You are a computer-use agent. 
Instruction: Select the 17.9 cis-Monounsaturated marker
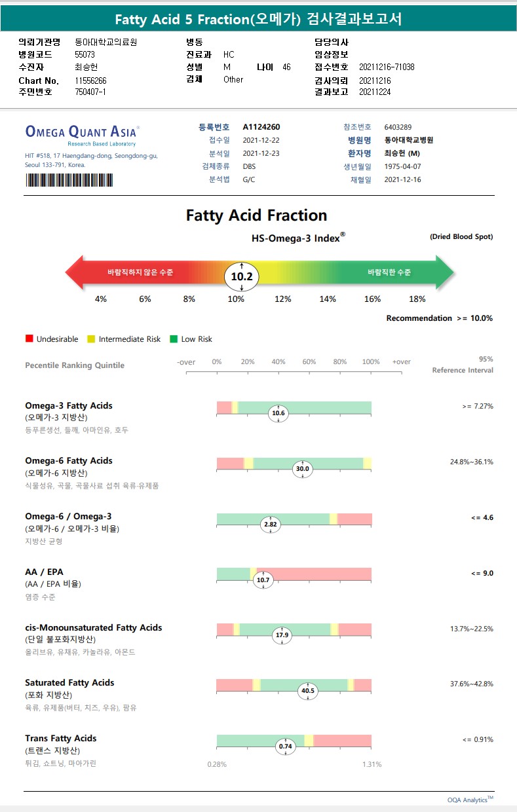(282, 635)
